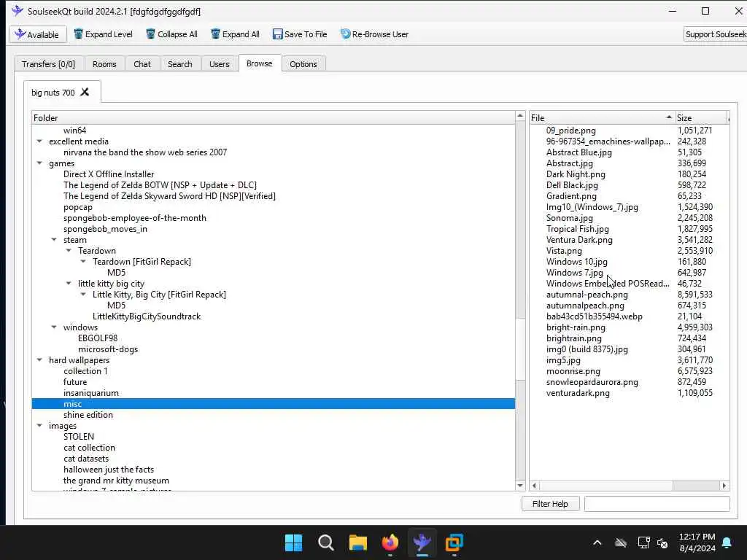Select 'spongebob-employee-of-the-month' folder

135,218
